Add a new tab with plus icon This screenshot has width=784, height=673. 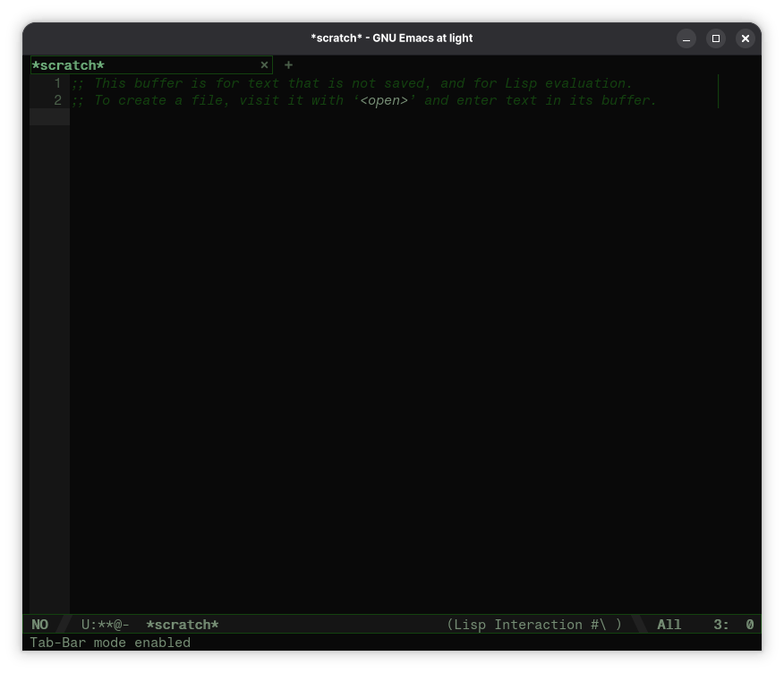click(288, 65)
